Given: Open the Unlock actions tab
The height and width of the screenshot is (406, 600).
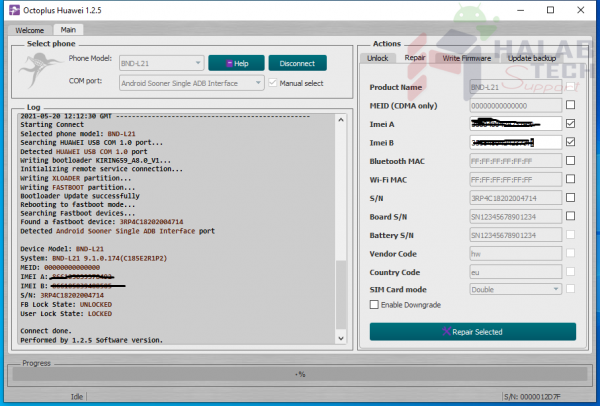Looking at the screenshot, I should 377,58.
